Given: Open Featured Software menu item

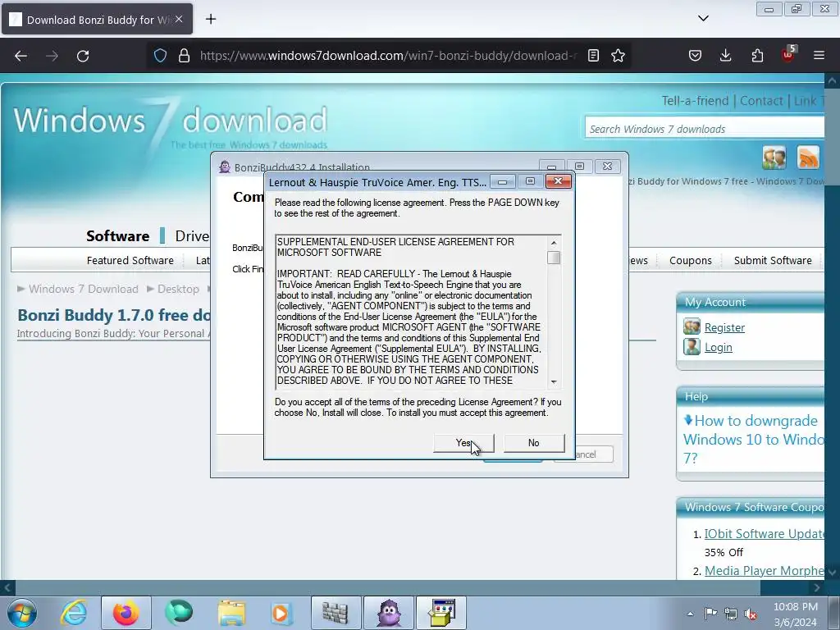Looking at the screenshot, I should point(130,260).
